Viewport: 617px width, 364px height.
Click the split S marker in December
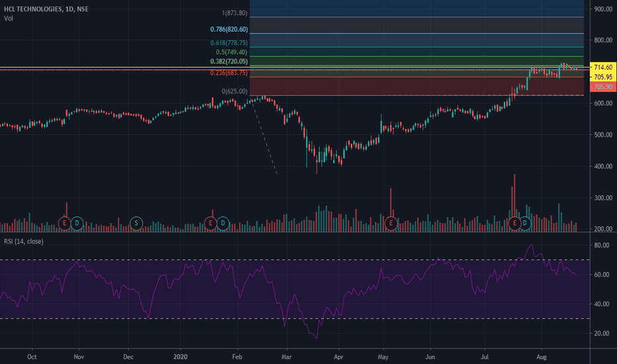click(136, 223)
